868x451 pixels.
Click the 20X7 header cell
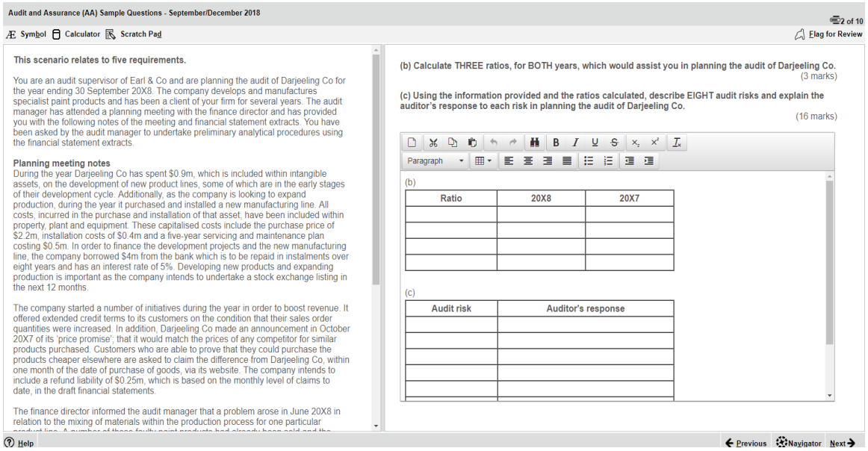tap(630, 198)
